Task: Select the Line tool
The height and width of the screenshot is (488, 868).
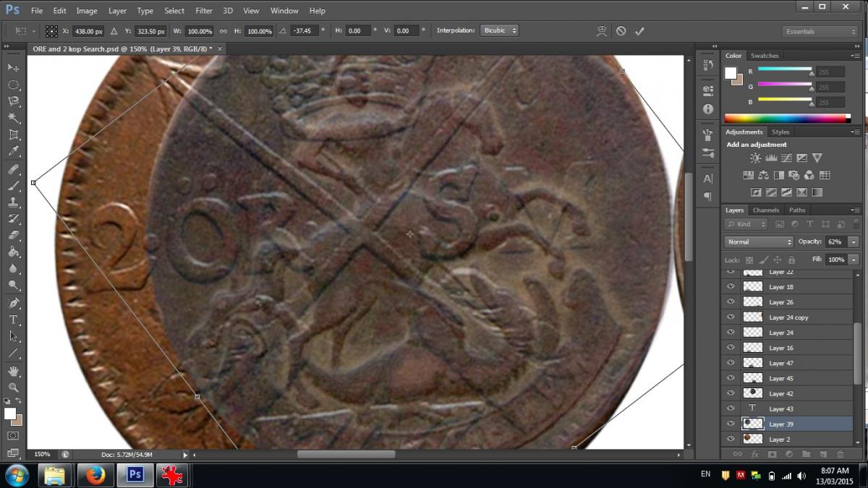Action: point(13,353)
